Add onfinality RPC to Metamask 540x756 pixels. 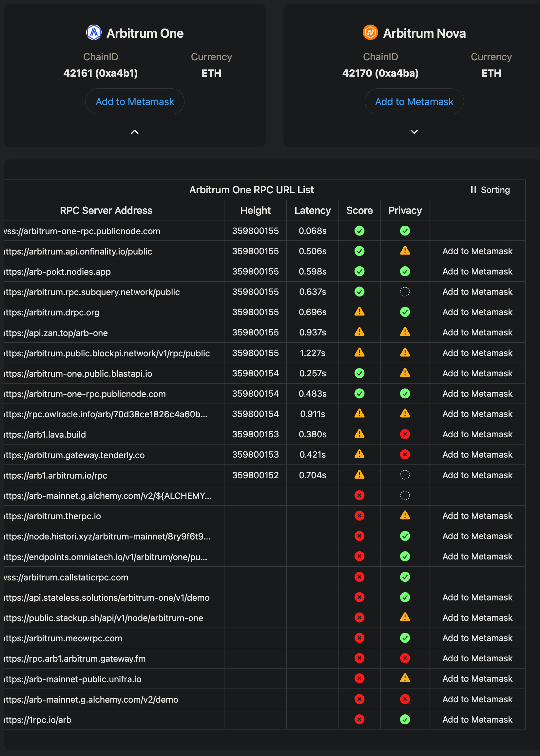pyautogui.click(x=477, y=251)
